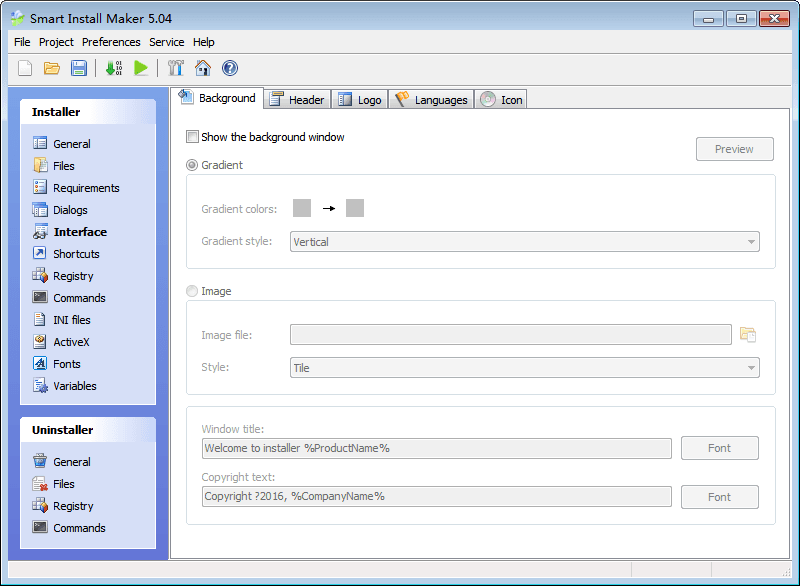Image resolution: width=800 pixels, height=586 pixels.
Task: Open Fonts section
Action: pyautogui.click(x=57, y=364)
